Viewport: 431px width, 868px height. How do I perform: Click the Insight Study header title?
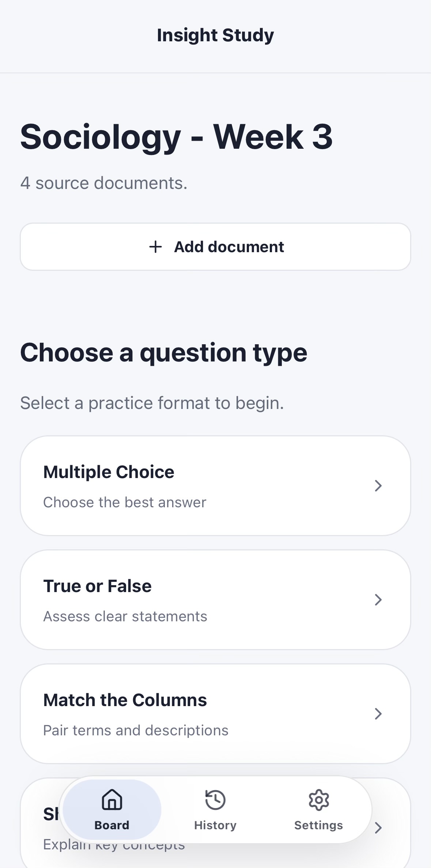(215, 35)
